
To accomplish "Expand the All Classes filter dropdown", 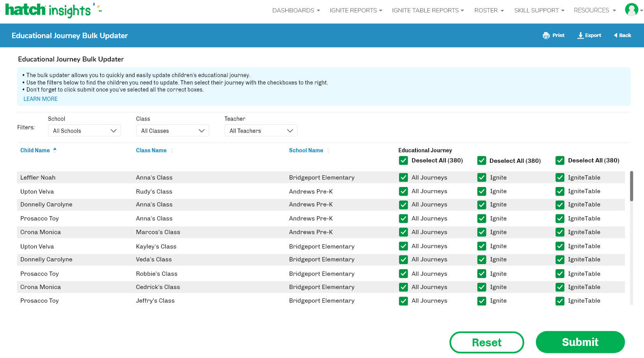I will (x=172, y=131).
